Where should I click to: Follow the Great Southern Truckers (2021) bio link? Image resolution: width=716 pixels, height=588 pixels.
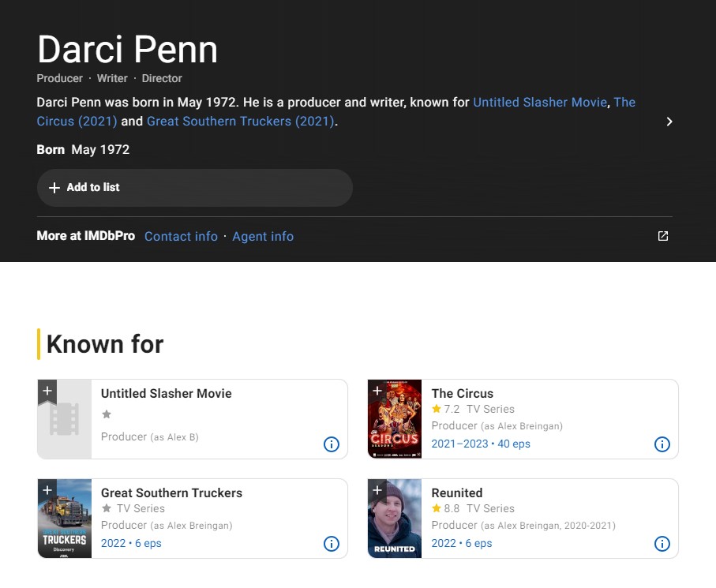[x=241, y=122]
